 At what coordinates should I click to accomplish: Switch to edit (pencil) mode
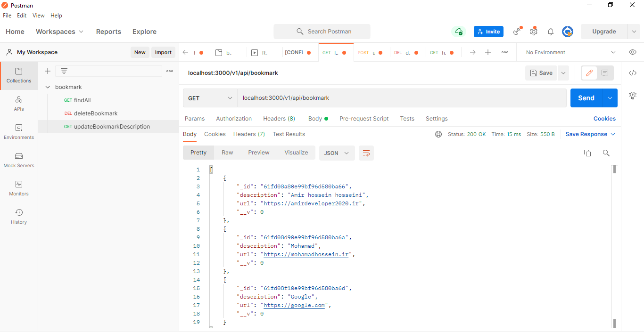point(589,73)
